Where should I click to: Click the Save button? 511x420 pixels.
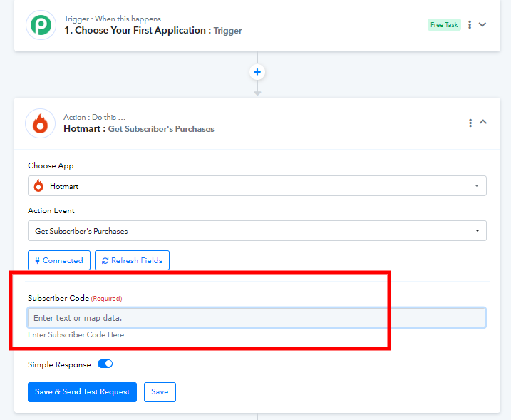point(160,392)
